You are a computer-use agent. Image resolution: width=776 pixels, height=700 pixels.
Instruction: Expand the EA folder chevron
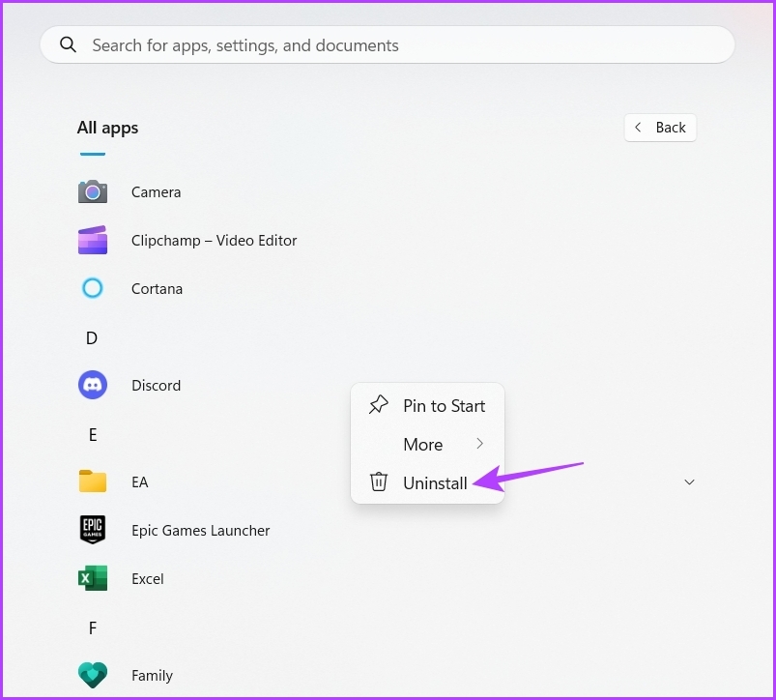689,481
